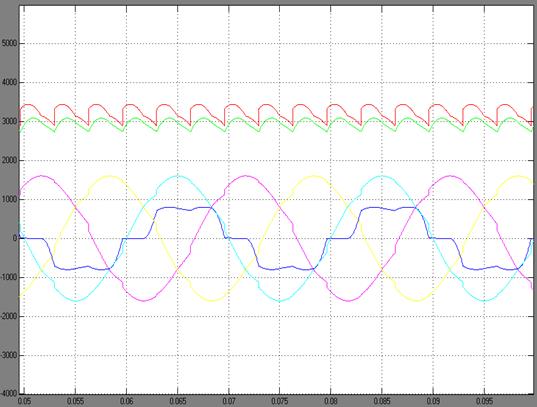
Task: Click the -3000 y-axis tick label
Action: click(9, 356)
